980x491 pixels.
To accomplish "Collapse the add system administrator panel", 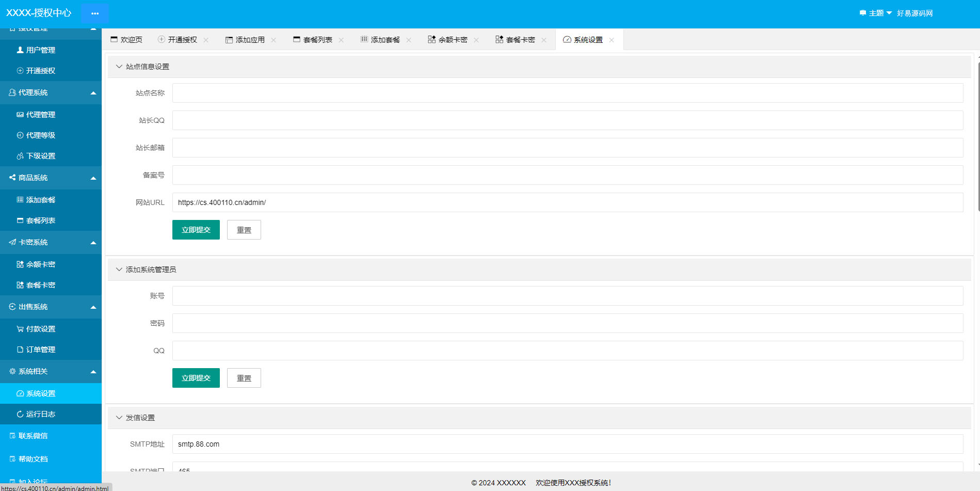I will coord(119,270).
